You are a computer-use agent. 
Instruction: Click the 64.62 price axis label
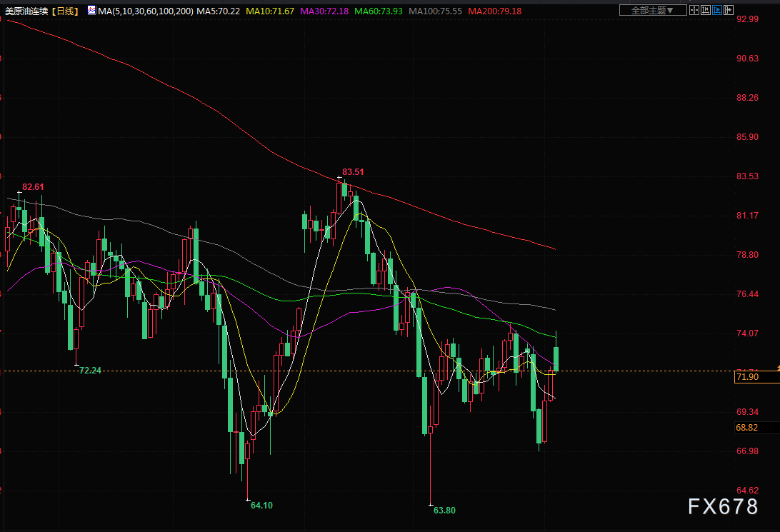747,491
